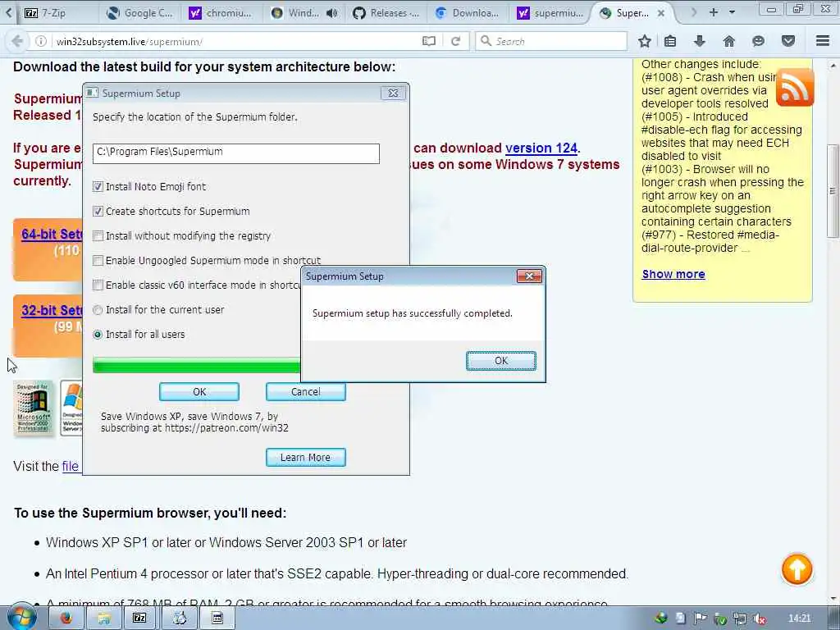
Task: Select Install for all users
Action: pos(98,335)
